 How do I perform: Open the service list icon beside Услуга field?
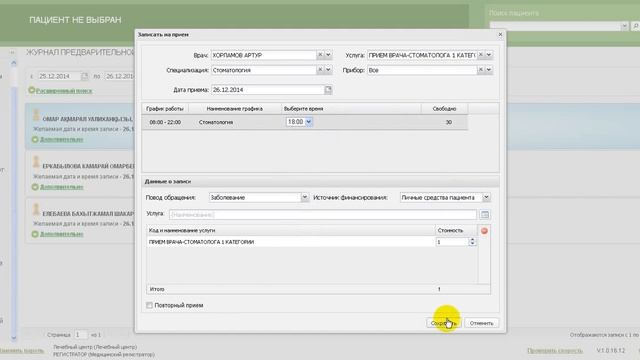click(484, 214)
